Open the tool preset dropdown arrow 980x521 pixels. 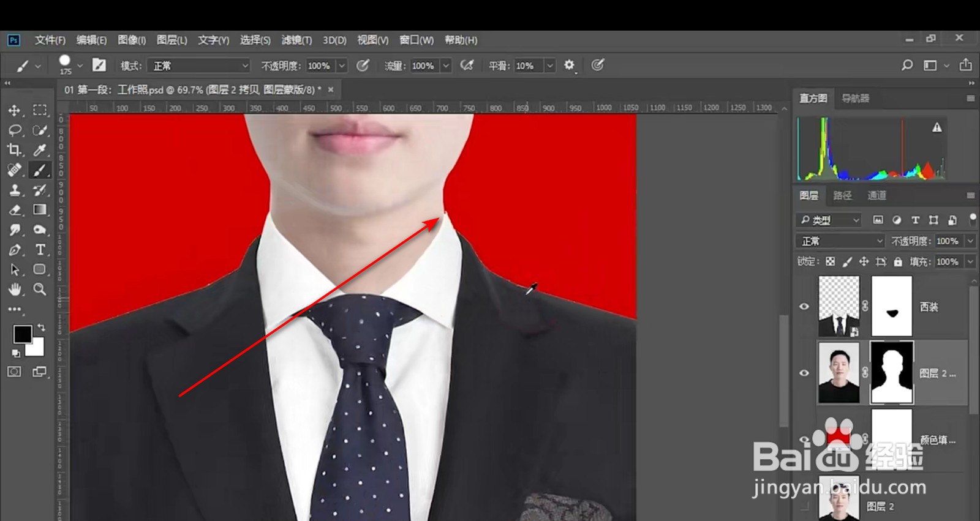click(38, 66)
